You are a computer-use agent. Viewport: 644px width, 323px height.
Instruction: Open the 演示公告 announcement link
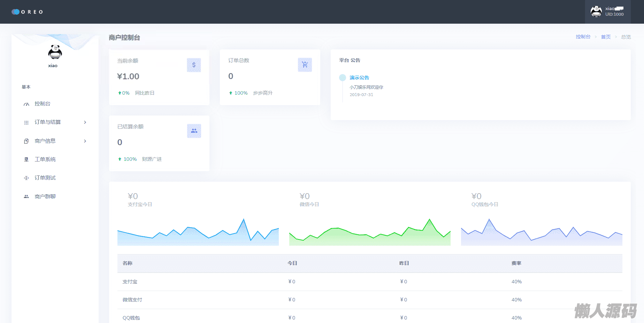[x=359, y=78]
